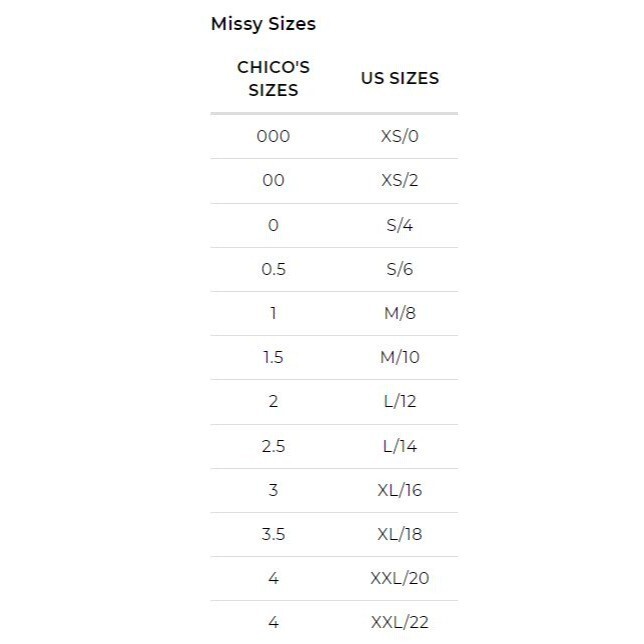Click the XXL/20 US size cell
This screenshot has width=644, height=644.
[x=400, y=578]
